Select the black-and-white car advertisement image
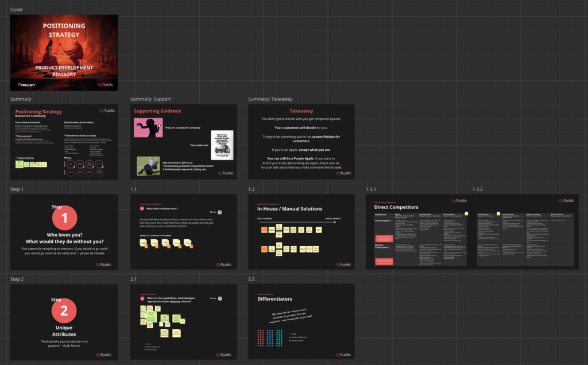Image resolution: width=588 pixels, height=365 pixels. tap(222, 145)
